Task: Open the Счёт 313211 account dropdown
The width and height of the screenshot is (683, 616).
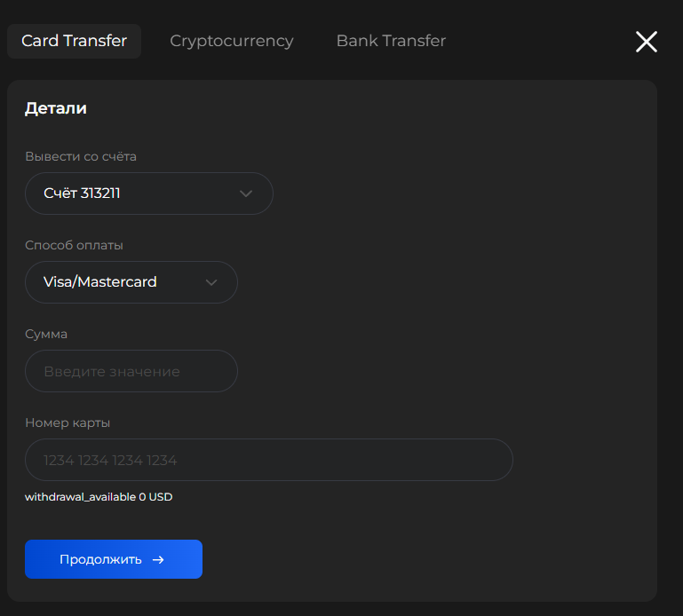Action: [148, 193]
